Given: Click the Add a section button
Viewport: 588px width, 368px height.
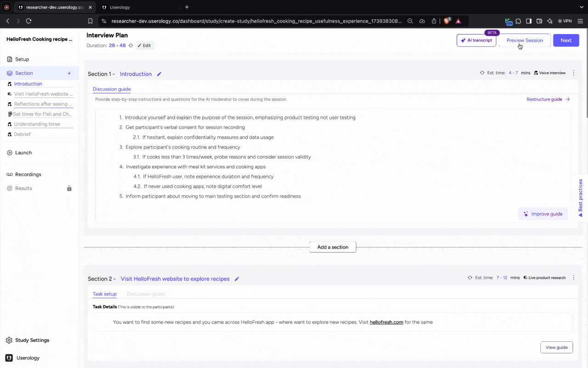Looking at the screenshot, I should (x=333, y=247).
